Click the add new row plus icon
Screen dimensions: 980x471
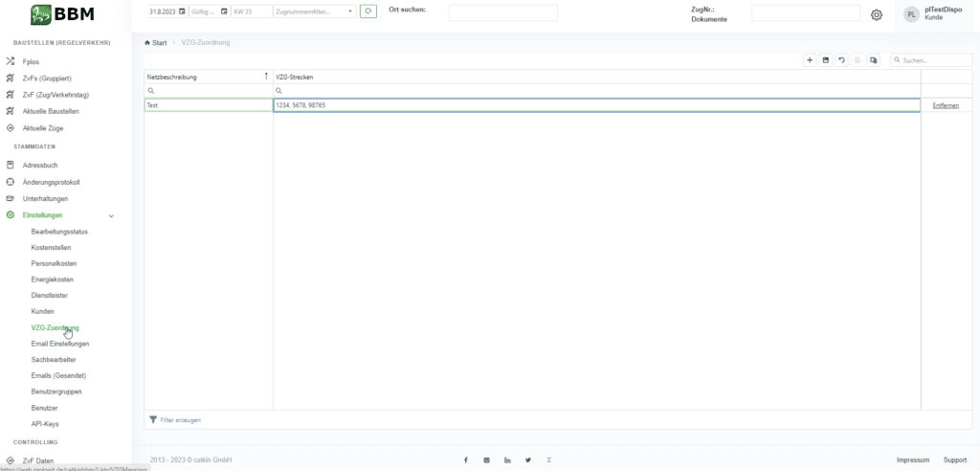[x=810, y=60]
